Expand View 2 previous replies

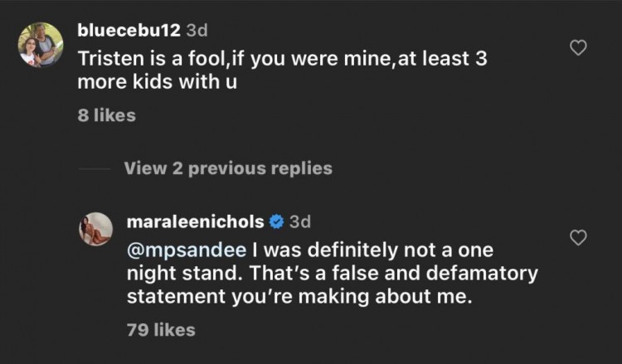click(228, 168)
